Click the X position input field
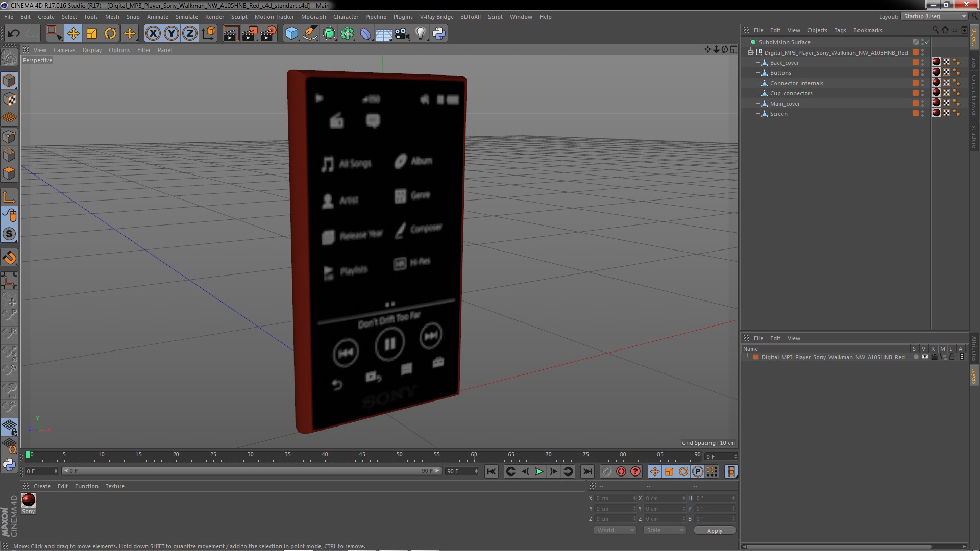Image resolution: width=980 pixels, height=551 pixels. pyautogui.click(x=616, y=498)
